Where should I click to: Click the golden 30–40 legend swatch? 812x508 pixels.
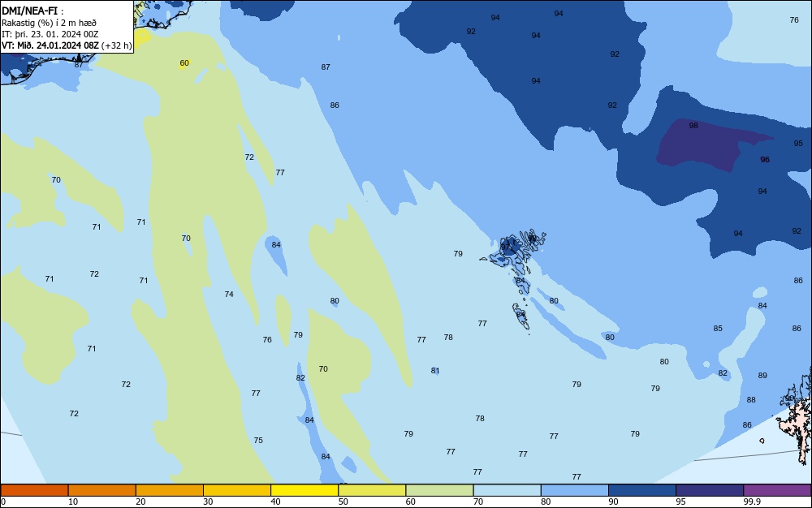click(237, 490)
